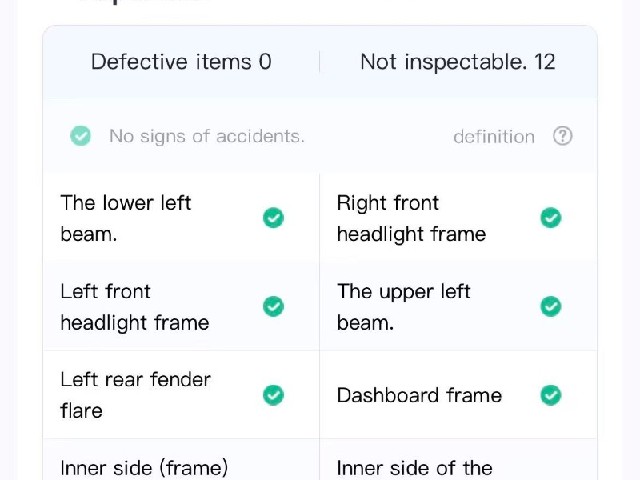Select the Dashboard frame item
This screenshot has width=640, height=480.
[458, 395]
